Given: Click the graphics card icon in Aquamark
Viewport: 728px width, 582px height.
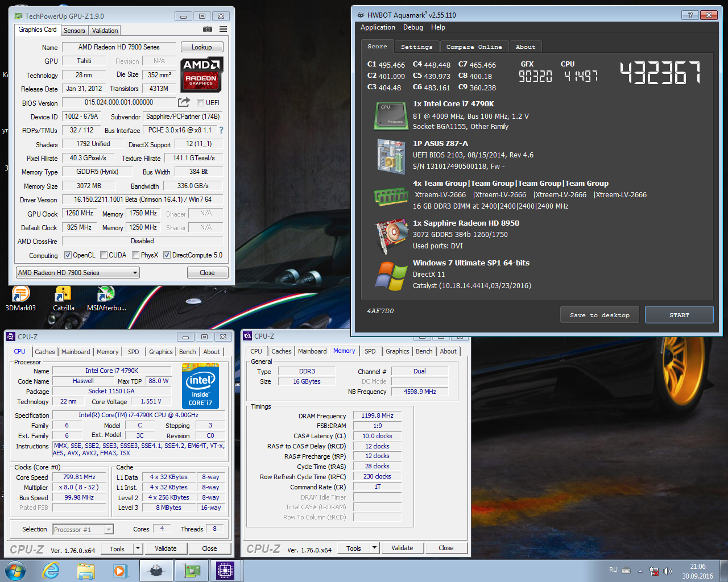Looking at the screenshot, I should pos(391,236).
